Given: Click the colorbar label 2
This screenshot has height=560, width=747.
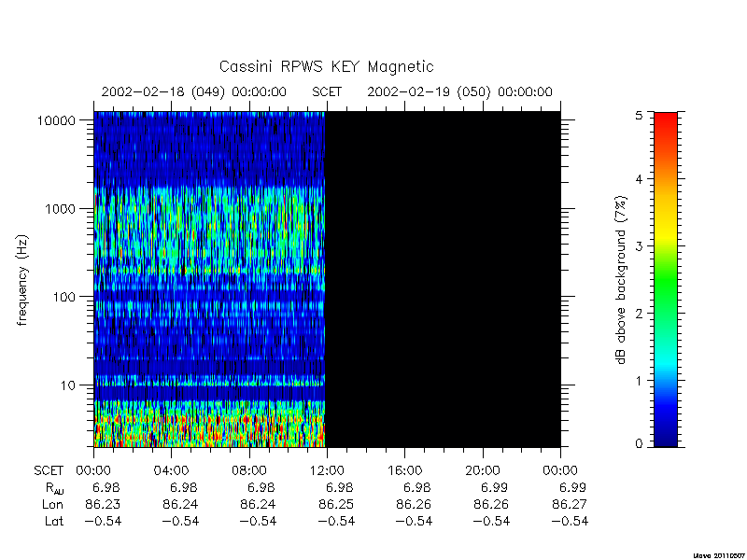Looking at the screenshot, I should pyautogui.click(x=639, y=314).
